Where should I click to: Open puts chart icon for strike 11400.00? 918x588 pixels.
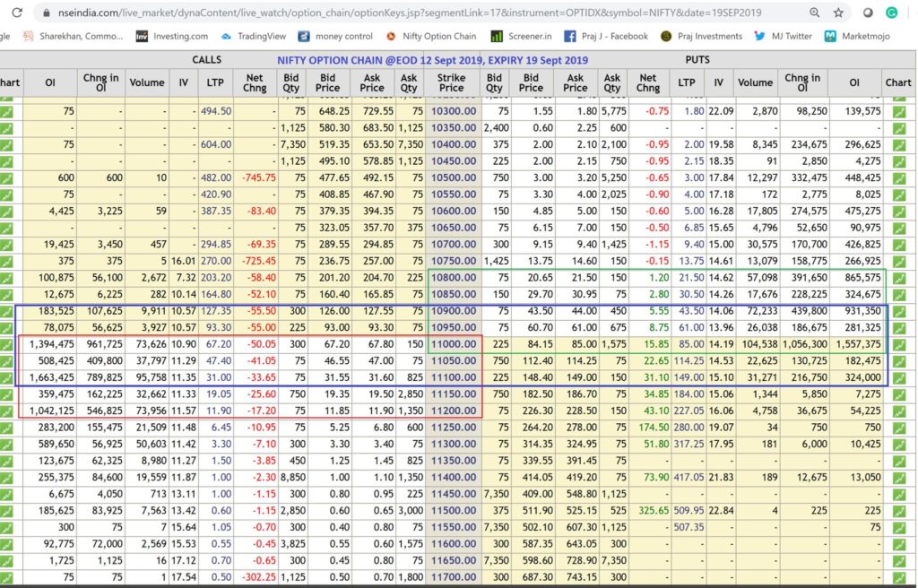[x=899, y=478]
